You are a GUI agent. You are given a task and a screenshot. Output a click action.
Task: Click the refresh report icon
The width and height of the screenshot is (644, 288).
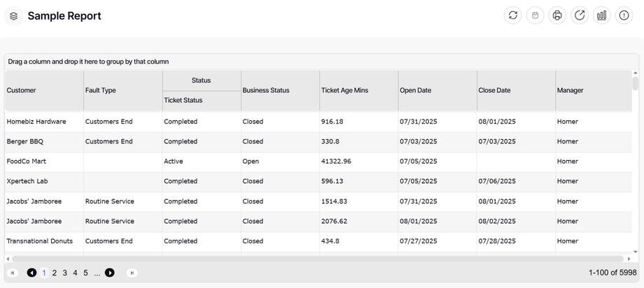tap(513, 15)
